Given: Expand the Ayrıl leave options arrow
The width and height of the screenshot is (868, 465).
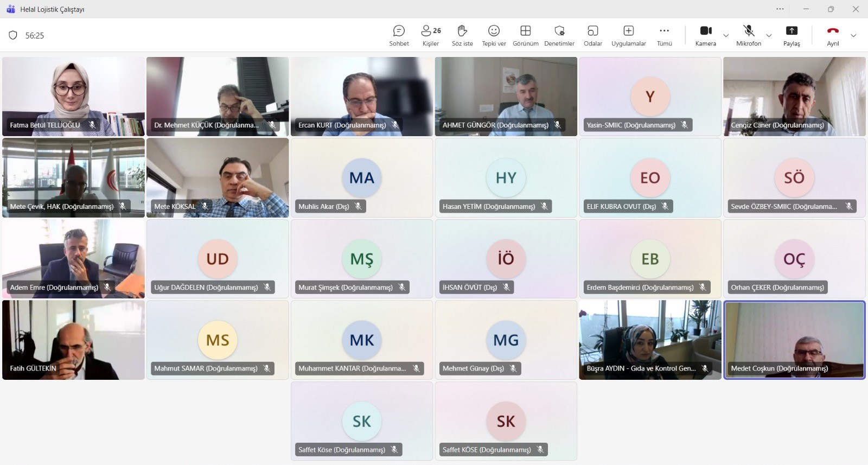Looking at the screenshot, I should tap(853, 36).
